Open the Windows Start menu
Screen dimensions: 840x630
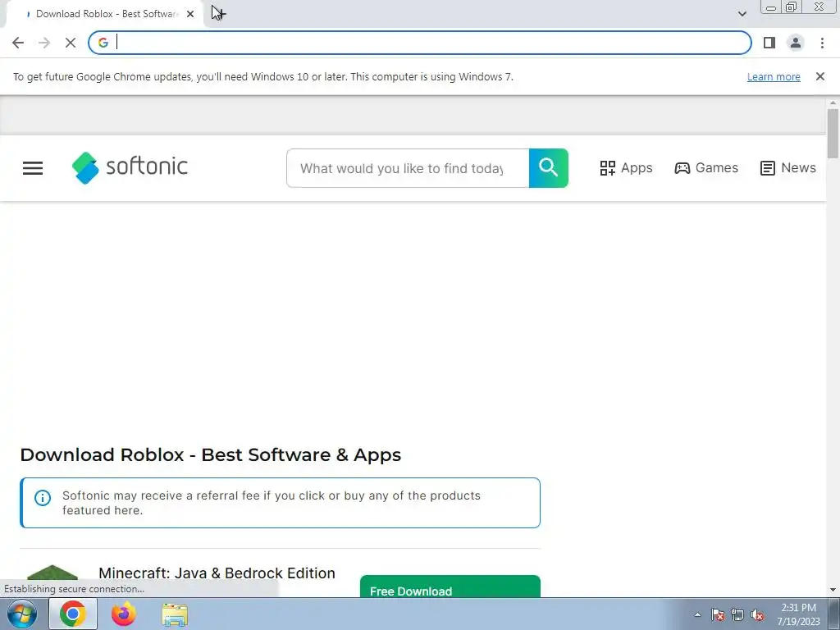coord(22,614)
